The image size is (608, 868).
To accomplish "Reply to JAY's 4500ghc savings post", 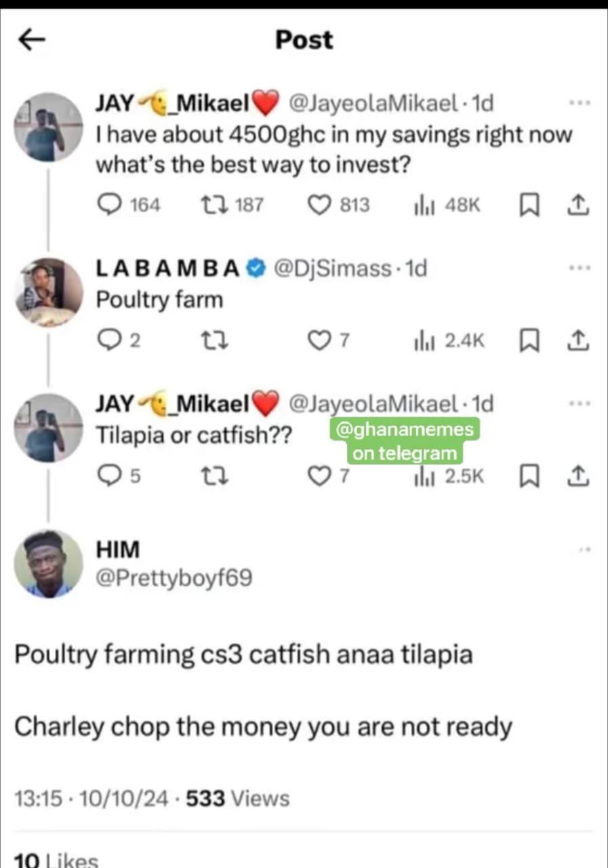I will [109, 205].
